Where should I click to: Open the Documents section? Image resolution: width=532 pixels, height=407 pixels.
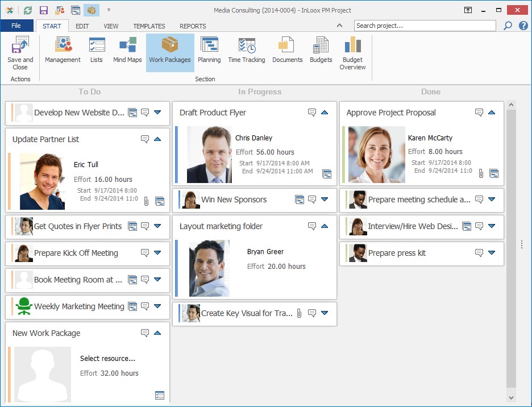pos(288,49)
